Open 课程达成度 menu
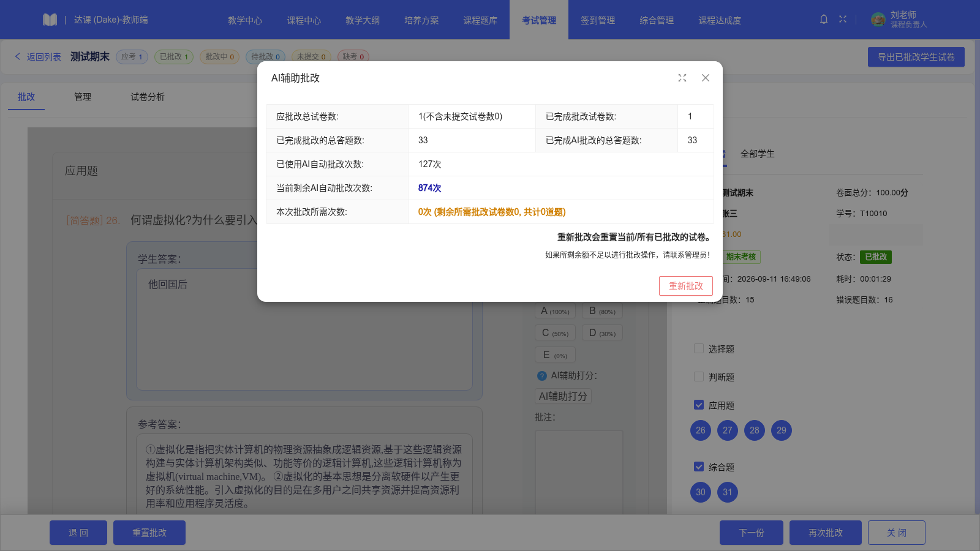 (x=720, y=20)
